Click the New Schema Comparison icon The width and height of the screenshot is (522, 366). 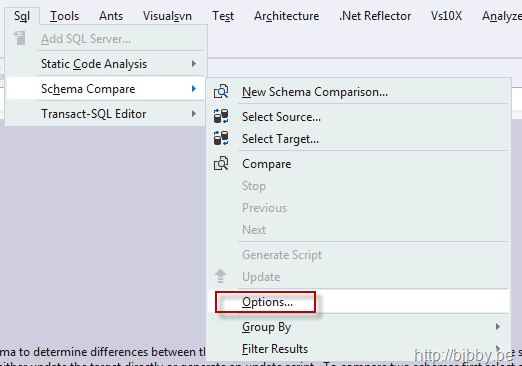pyautogui.click(x=221, y=91)
